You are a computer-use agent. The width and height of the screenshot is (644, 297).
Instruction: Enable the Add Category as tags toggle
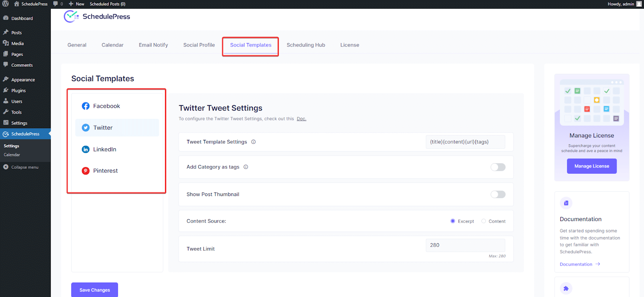[498, 167]
